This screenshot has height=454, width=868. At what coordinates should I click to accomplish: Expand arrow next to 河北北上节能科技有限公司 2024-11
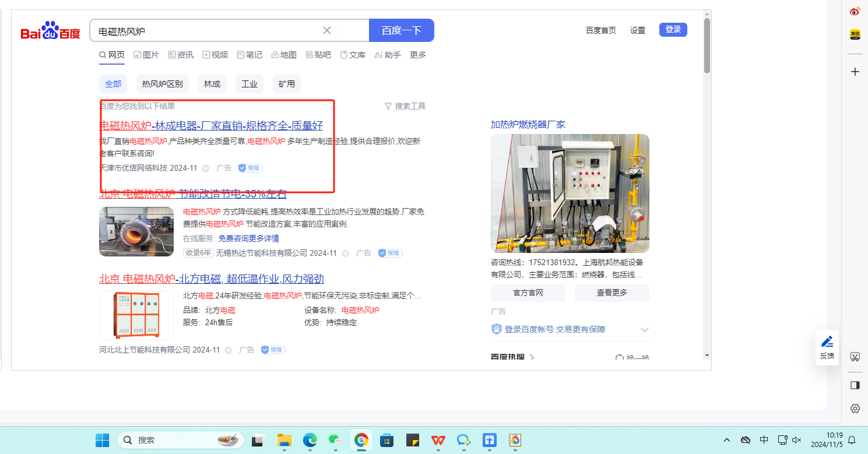coord(229,350)
